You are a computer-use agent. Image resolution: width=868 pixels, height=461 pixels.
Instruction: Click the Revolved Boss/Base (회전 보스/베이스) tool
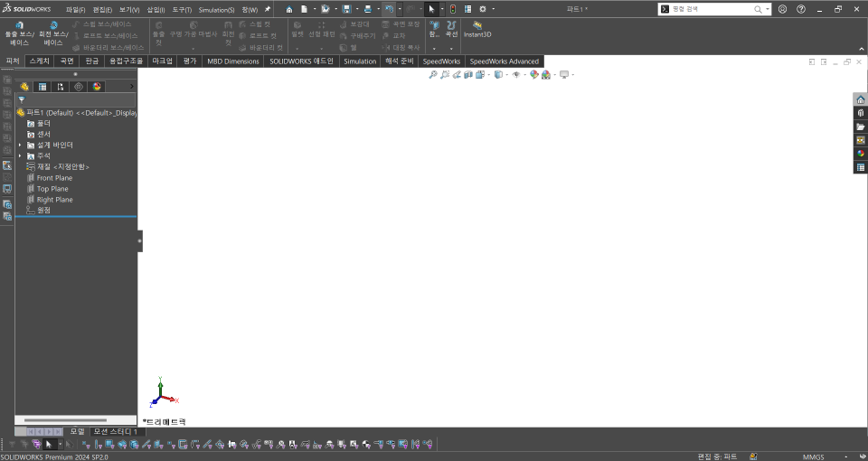pyautogui.click(x=53, y=33)
